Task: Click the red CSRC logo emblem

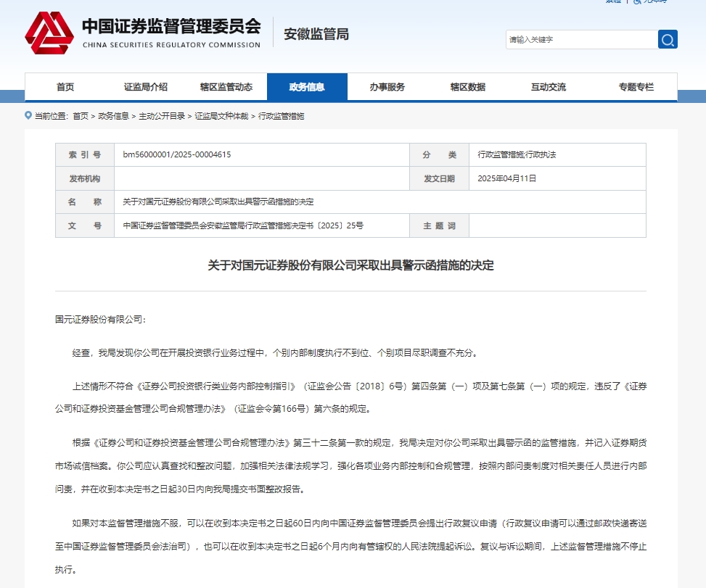Action: [x=49, y=33]
